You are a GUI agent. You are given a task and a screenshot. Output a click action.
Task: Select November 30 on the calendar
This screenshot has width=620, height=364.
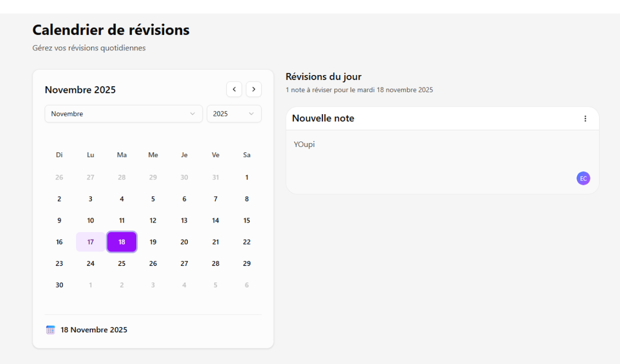(x=59, y=285)
